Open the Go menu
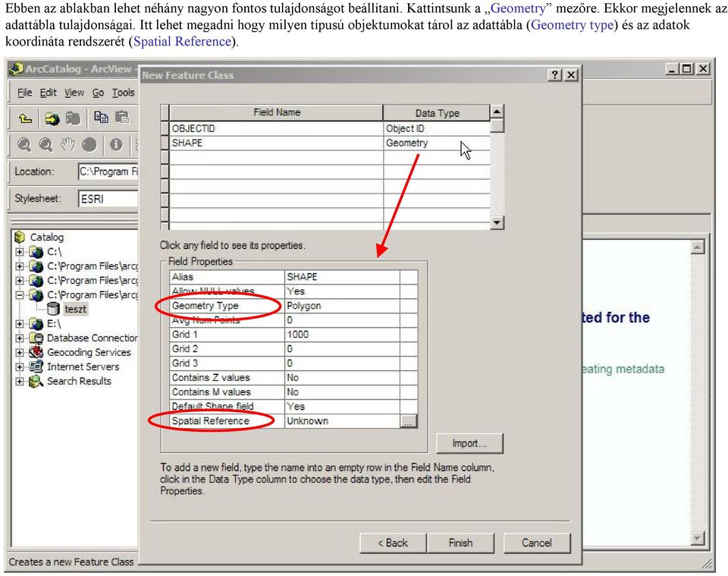The height and width of the screenshot is (576, 728). pos(98,93)
